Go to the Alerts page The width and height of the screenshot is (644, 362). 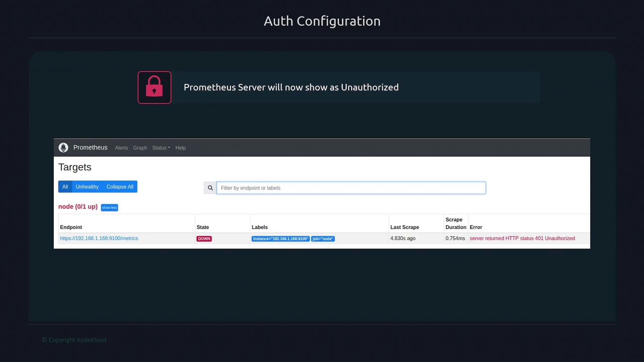tap(121, 148)
